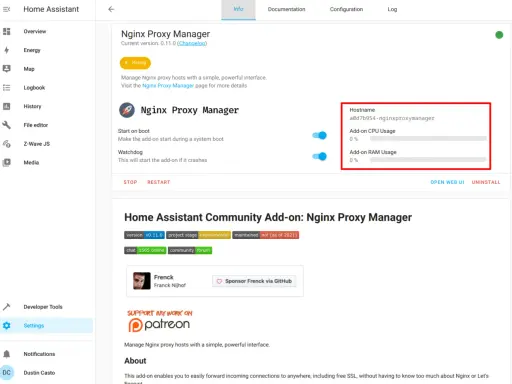This screenshot has width=512, height=384.
Task: Click the maintained badge
Action: (266, 235)
